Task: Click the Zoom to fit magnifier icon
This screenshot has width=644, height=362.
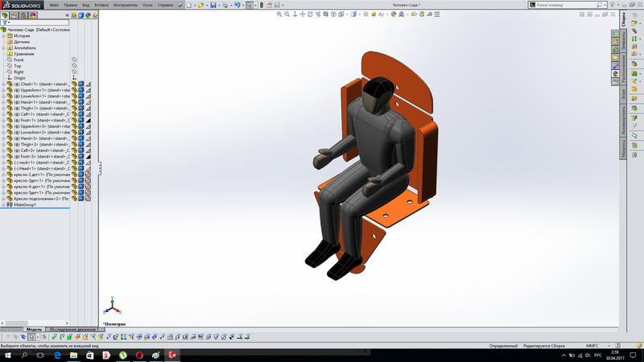Action: pyautogui.click(x=281, y=14)
